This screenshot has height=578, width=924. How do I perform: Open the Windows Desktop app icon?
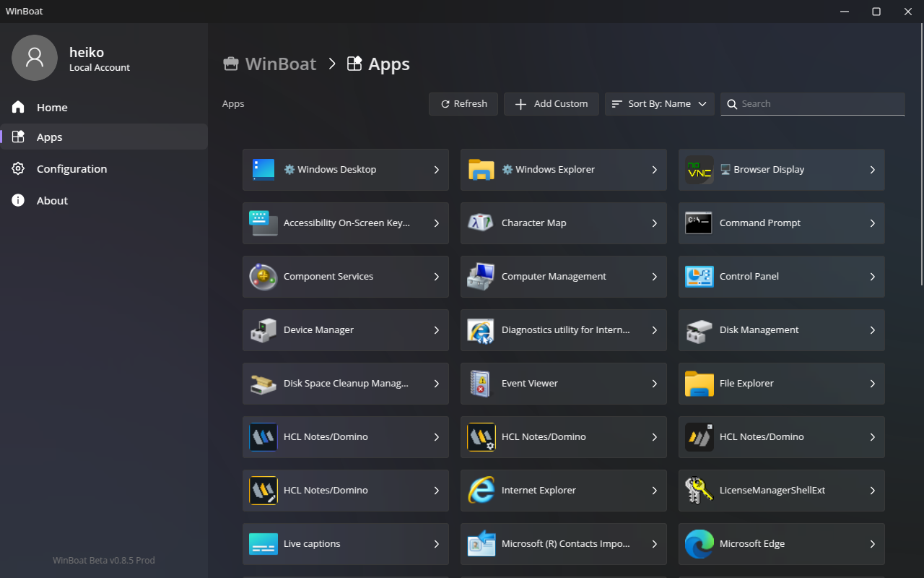pos(263,170)
